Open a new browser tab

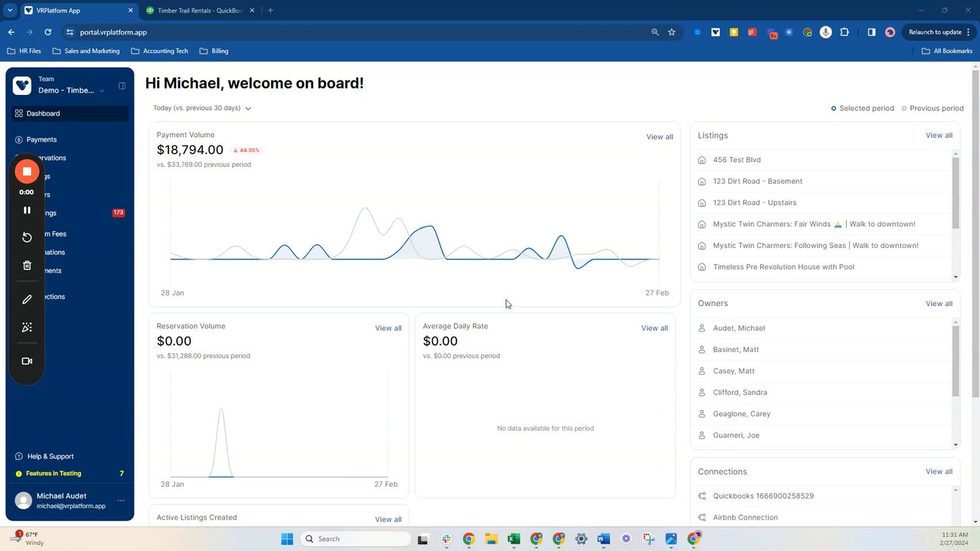tap(270, 11)
